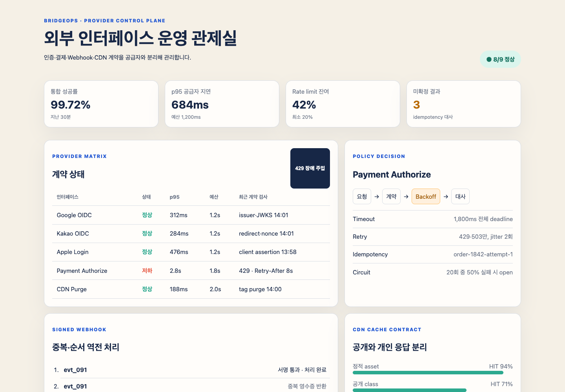Click the 공개와 개인 응답 분리 heading
Viewport: 565px width, 392px height.
point(390,347)
